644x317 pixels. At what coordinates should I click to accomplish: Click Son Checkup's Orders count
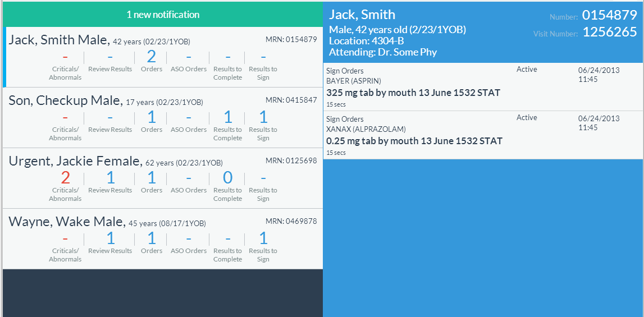pyautogui.click(x=151, y=117)
